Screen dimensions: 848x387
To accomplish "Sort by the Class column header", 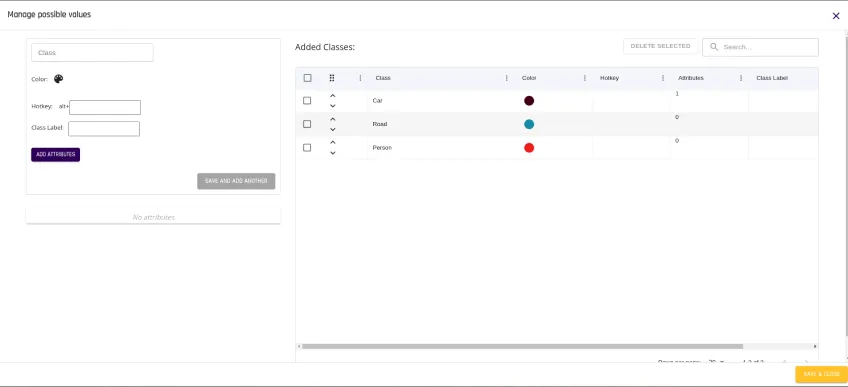I will click(x=383, y=78).
